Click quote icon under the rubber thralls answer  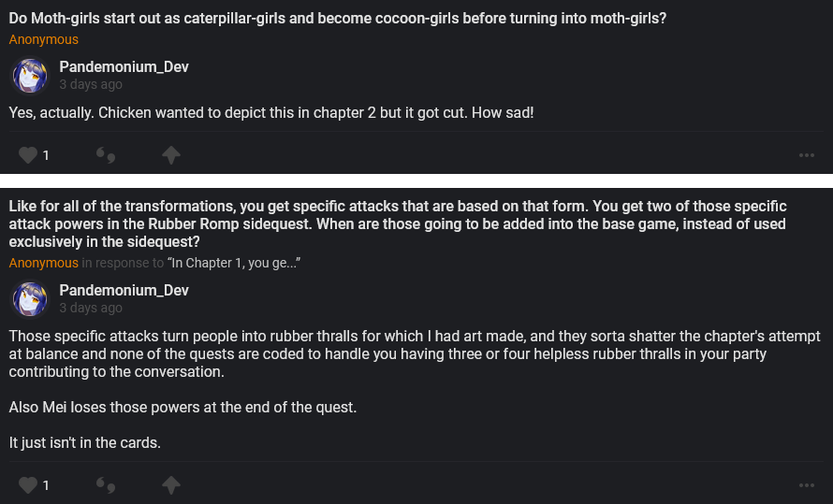(x=106, y=484)
